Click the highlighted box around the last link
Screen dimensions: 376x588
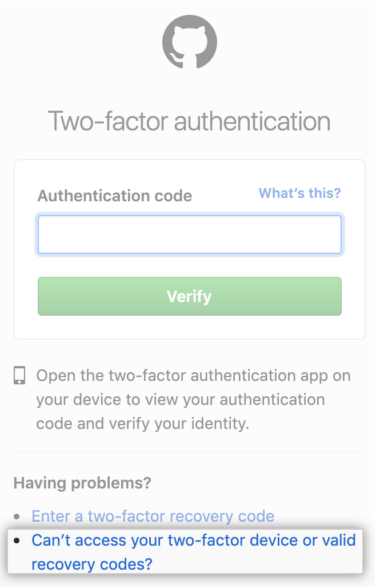coord(185,551)
